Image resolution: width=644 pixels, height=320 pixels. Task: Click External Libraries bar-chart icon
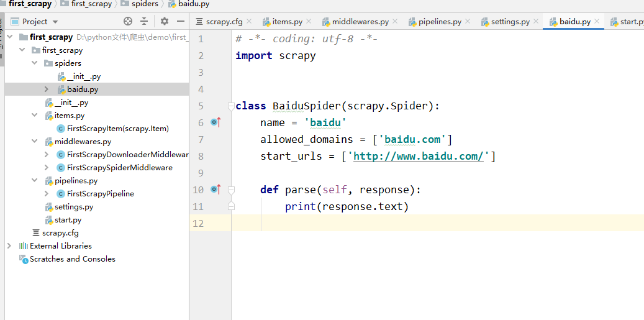pos(24,245)
